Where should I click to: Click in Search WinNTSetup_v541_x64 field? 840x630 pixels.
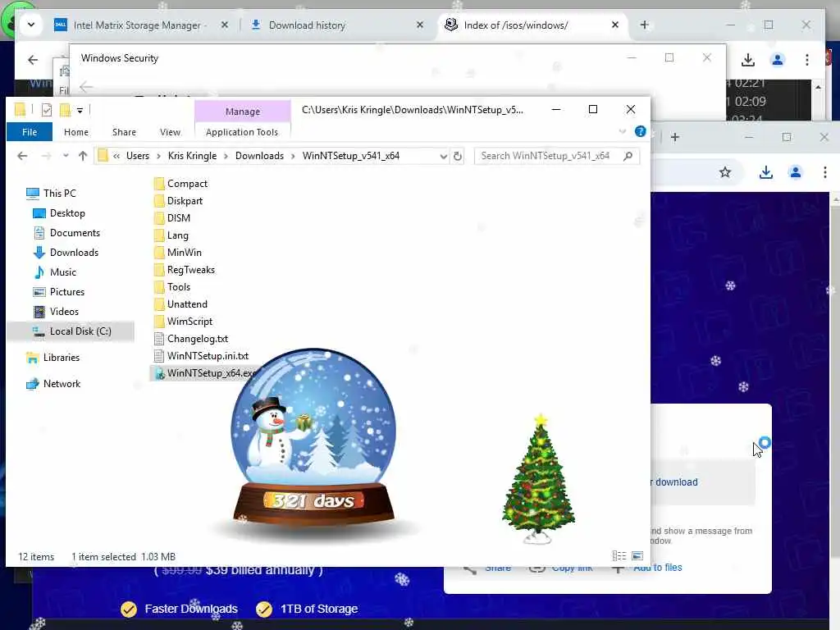546,156
